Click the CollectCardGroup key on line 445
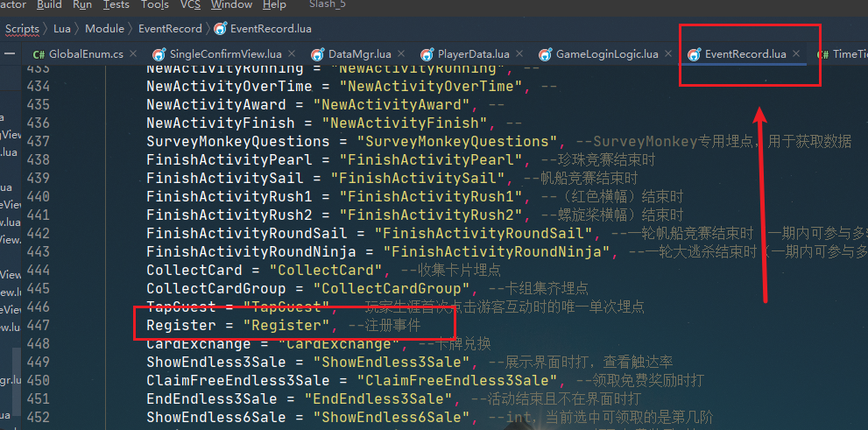868x430 pixels. (x=215, y=288)
